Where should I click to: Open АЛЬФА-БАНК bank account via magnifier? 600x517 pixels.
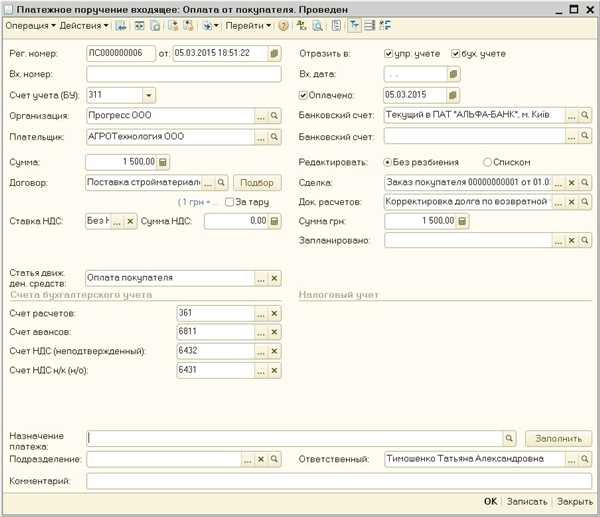click(585, 115)
